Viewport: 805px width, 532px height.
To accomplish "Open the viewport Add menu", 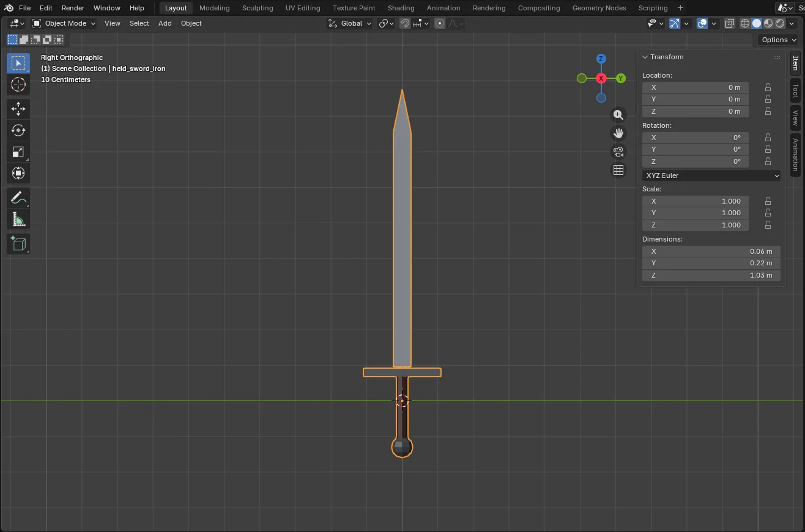I will click(165, 23).
